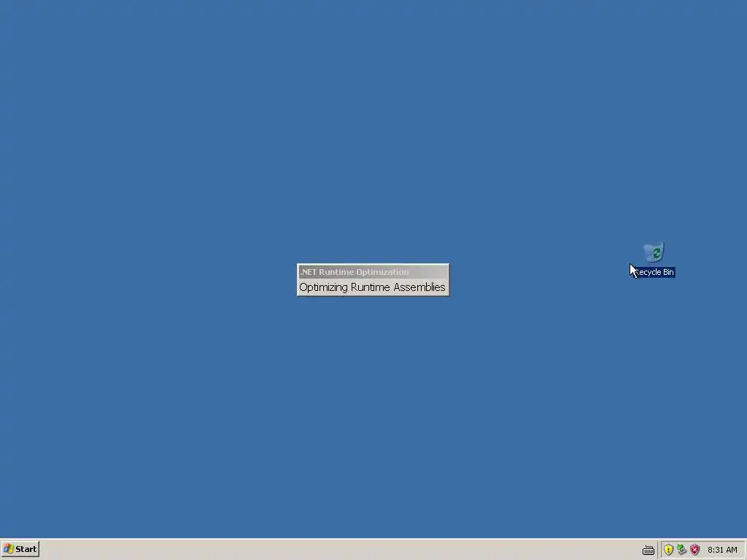
Task: Open the red shield Security Center alert
Action: pyautogui.click(x=695, y=550)
